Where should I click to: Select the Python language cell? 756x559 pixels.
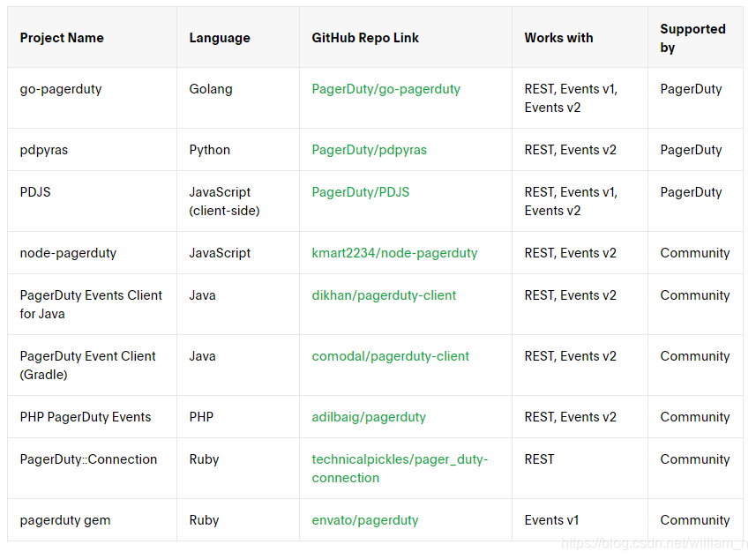click(238, 150)
